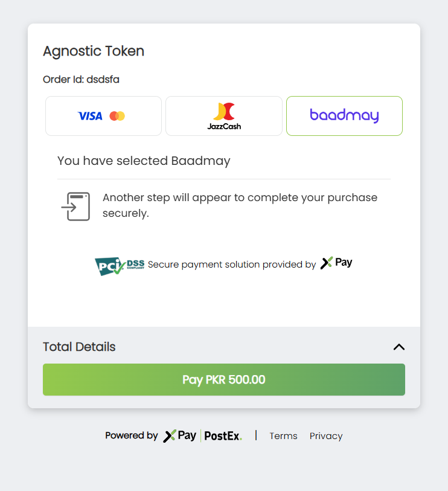Select the JazzCash payment option
Viewport: 448px width, 491px height.
click(224, 116)
